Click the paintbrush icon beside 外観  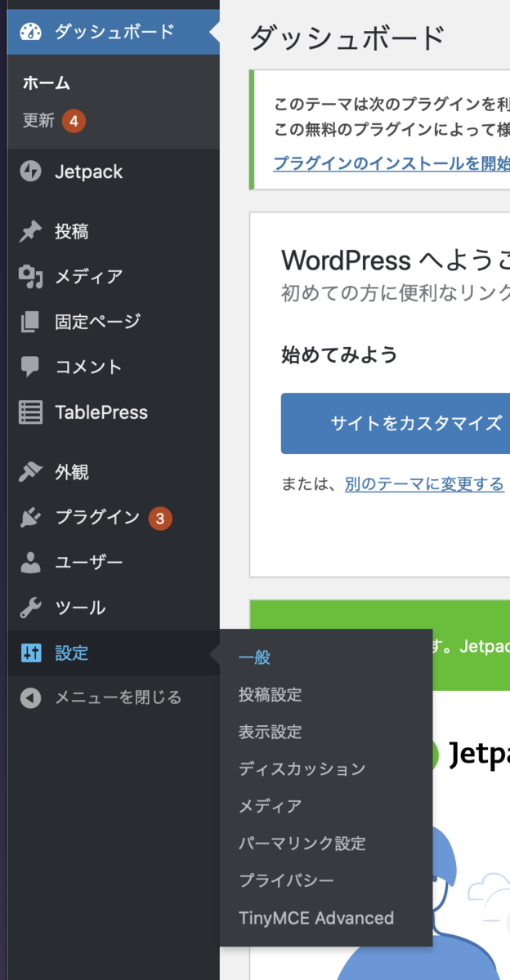30,472
